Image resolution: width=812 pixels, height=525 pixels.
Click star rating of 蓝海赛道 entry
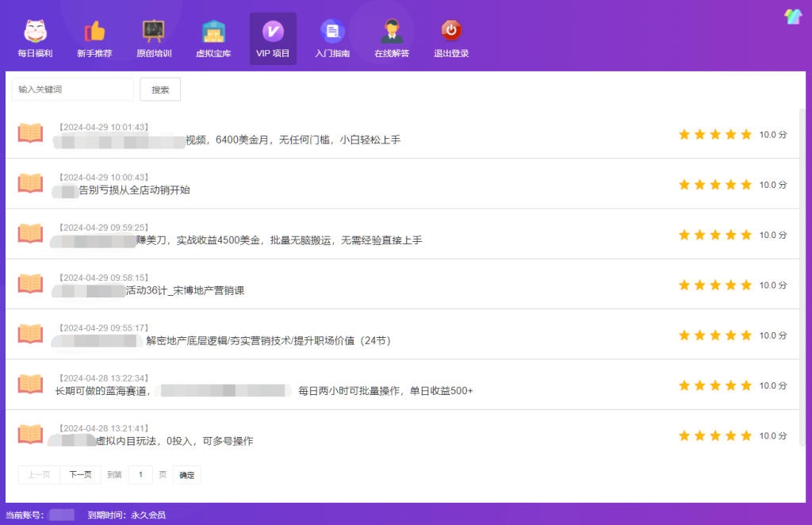[x=715, y=385]
